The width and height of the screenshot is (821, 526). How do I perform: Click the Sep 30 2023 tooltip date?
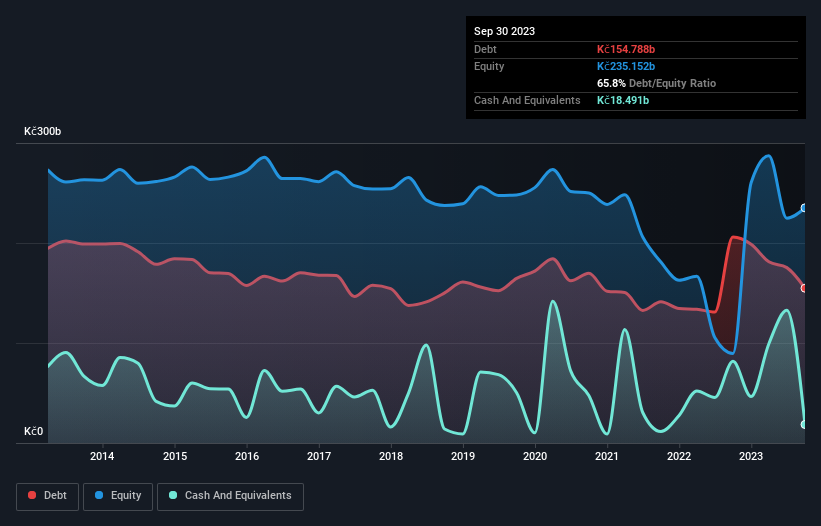coord(504,31)
